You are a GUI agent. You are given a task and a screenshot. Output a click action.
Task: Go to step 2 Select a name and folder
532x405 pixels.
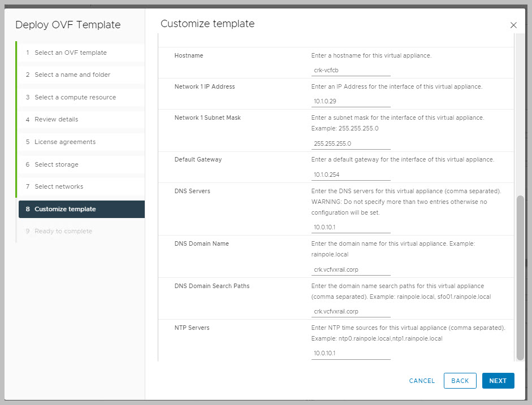[72, 75]
